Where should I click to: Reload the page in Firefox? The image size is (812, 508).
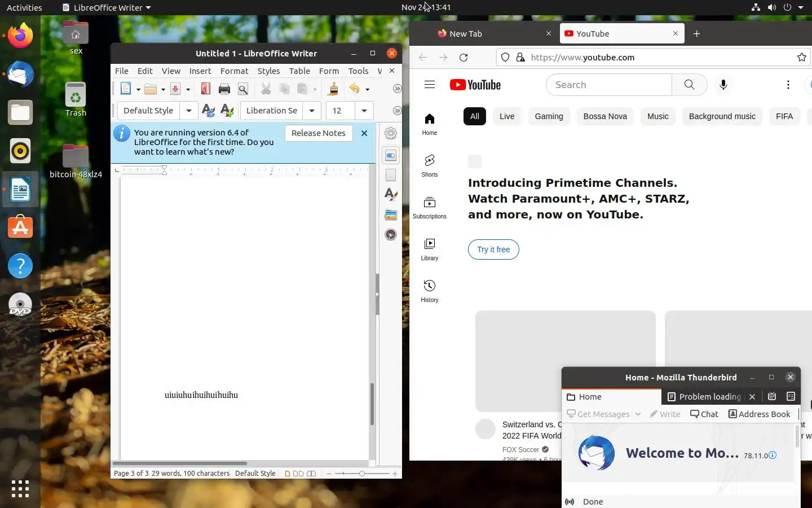pos(464,58)
